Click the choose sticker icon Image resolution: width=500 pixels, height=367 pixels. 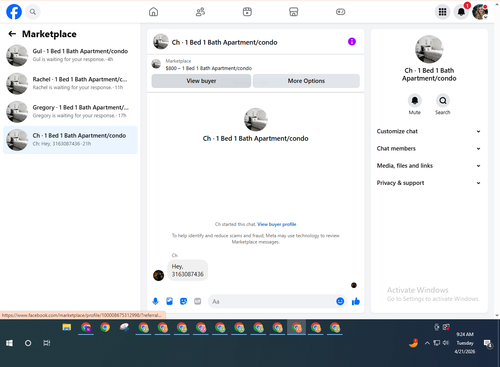[183, 302]
